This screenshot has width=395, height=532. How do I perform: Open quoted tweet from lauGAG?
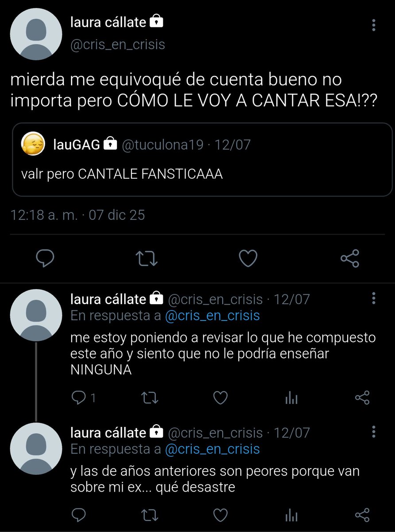(202, 159)
